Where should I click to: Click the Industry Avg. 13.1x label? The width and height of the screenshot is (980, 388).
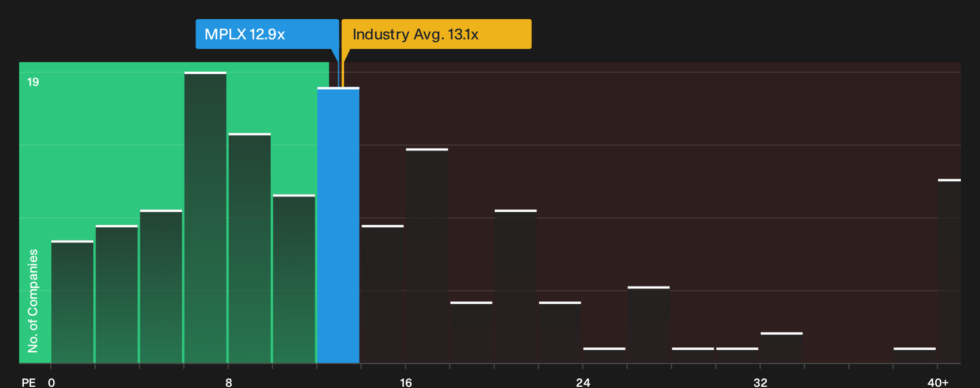point(436,34)
